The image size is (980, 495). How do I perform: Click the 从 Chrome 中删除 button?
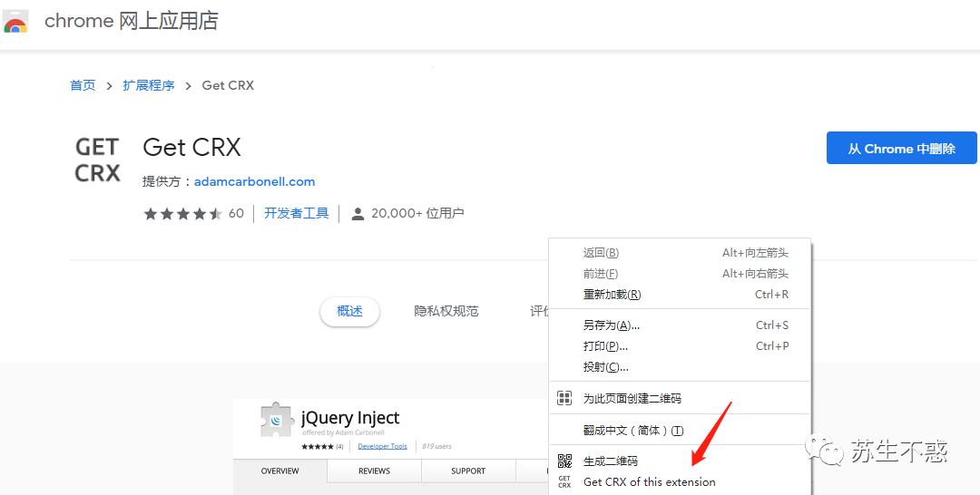pos(901,148)
